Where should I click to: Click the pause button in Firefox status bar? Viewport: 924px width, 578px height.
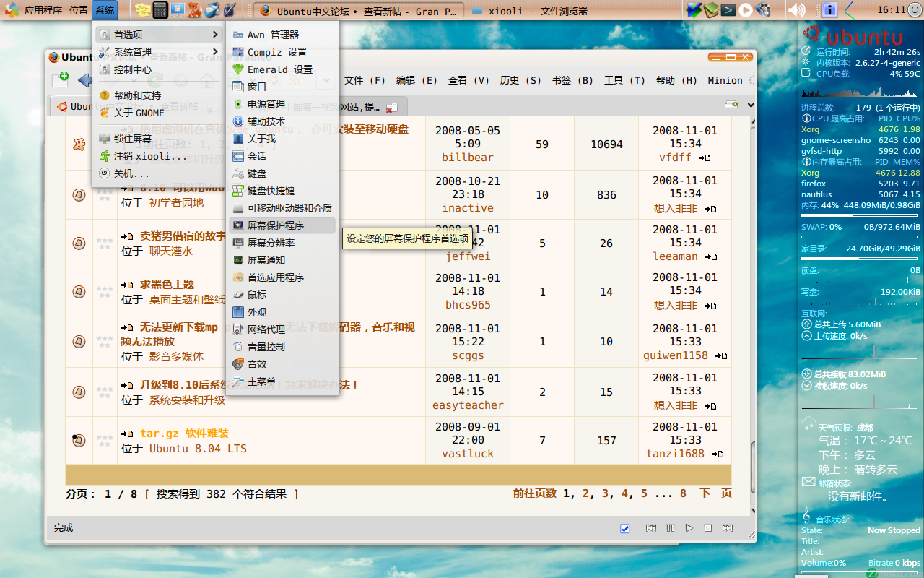click(671, 528)
